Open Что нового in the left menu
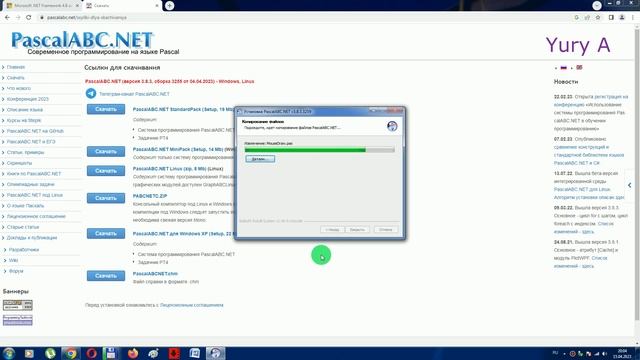 point(19,88)
